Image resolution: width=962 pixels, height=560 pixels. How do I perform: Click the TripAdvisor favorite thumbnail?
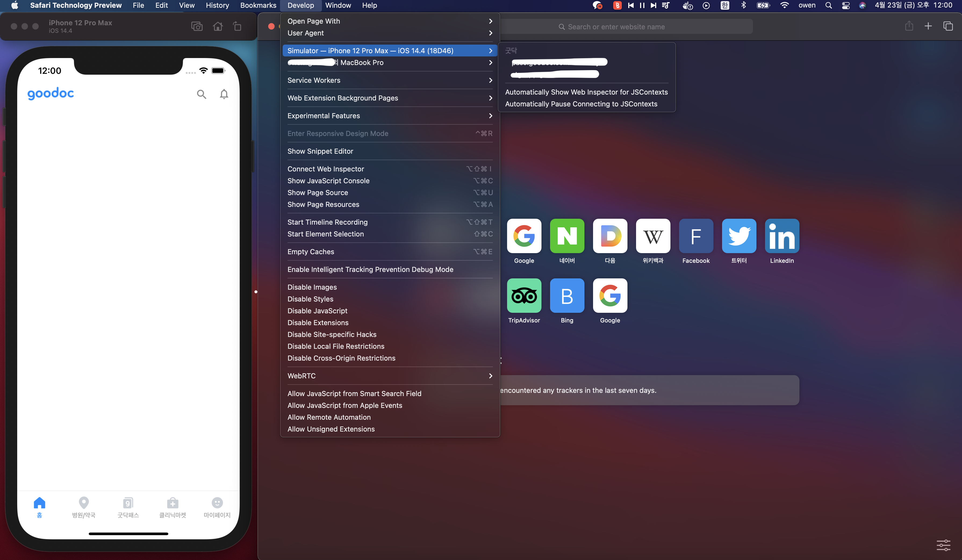(524, 296)
